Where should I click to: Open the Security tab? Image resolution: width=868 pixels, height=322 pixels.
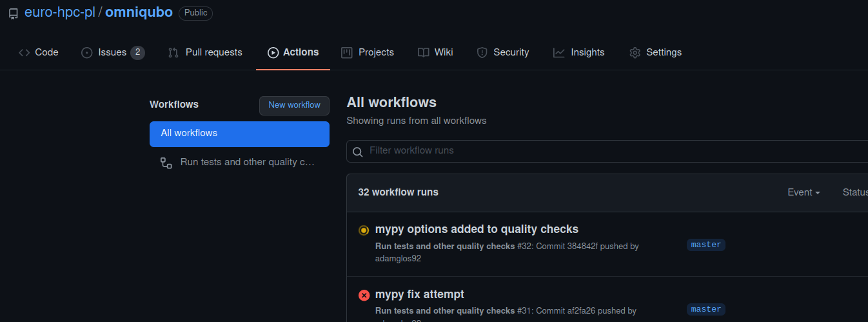coord(503,52)
